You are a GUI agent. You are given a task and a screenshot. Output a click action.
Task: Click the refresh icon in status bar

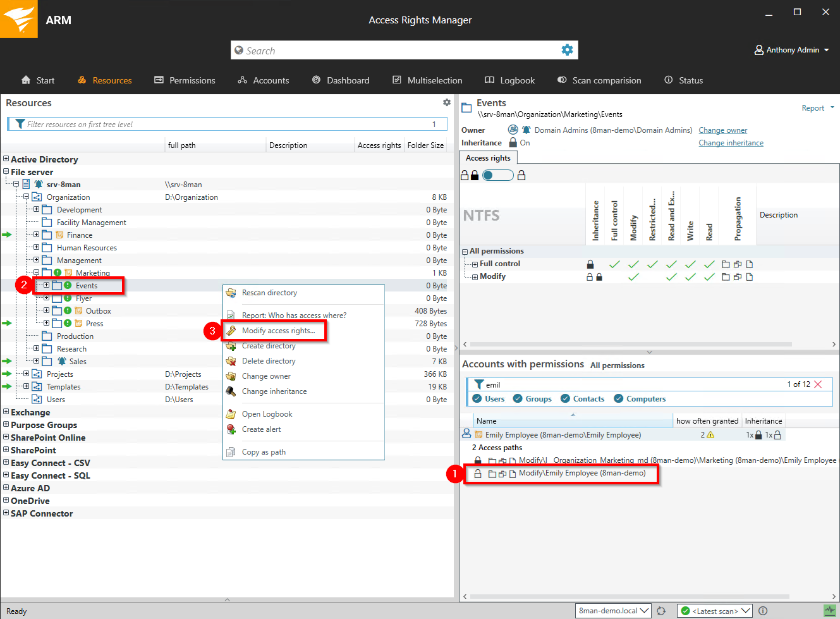tap(661, 611)
